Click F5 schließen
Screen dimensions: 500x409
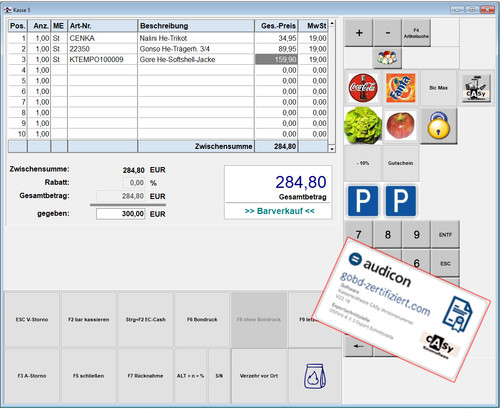89,376
